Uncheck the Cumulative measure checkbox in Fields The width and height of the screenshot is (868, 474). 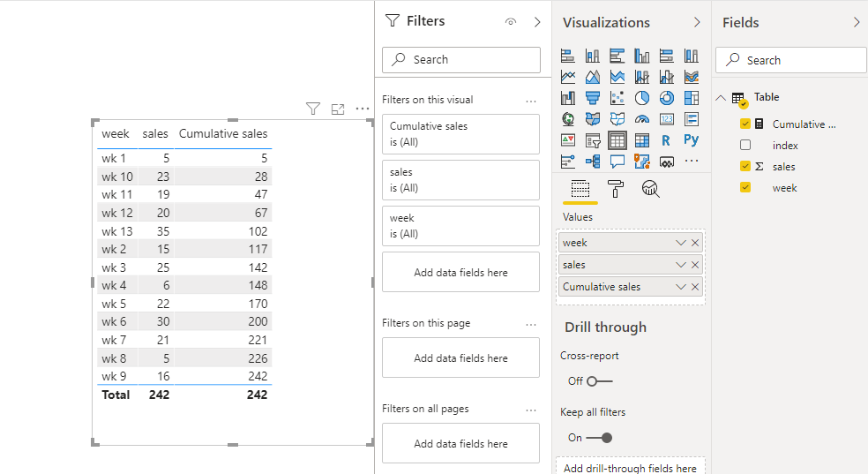pyautogui.click(x=745, y=124)
